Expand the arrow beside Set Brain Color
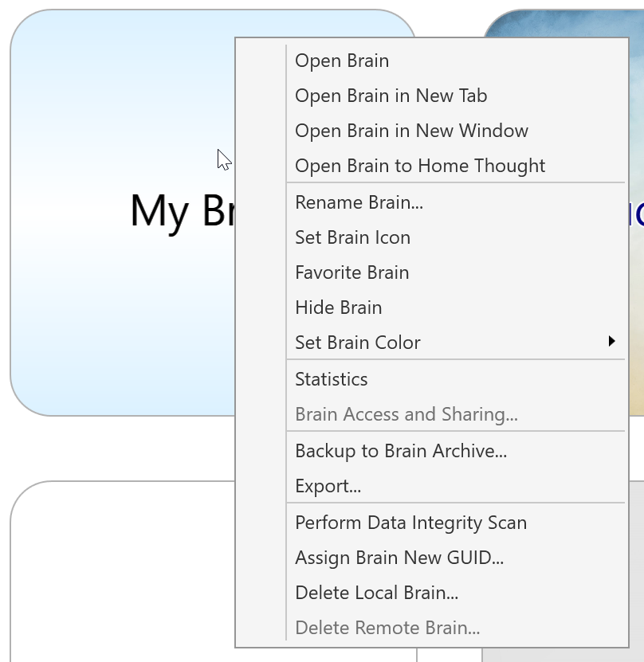Viewport: 644px width, 662px height. pyautogui.click(x=611, y=342)
